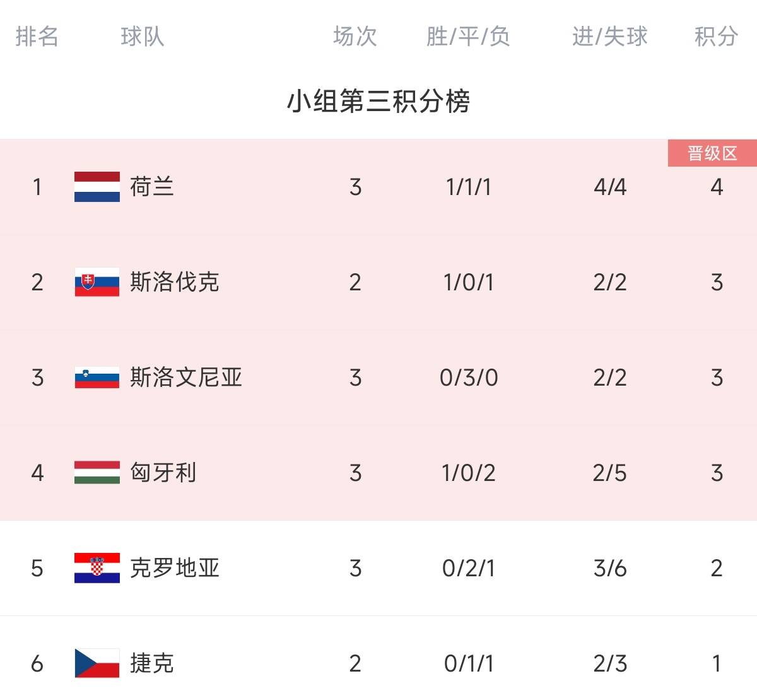The width and height of the screenshot is (757, 700).
Task: Click the Croatia flag icon
Action: (97, 568)
